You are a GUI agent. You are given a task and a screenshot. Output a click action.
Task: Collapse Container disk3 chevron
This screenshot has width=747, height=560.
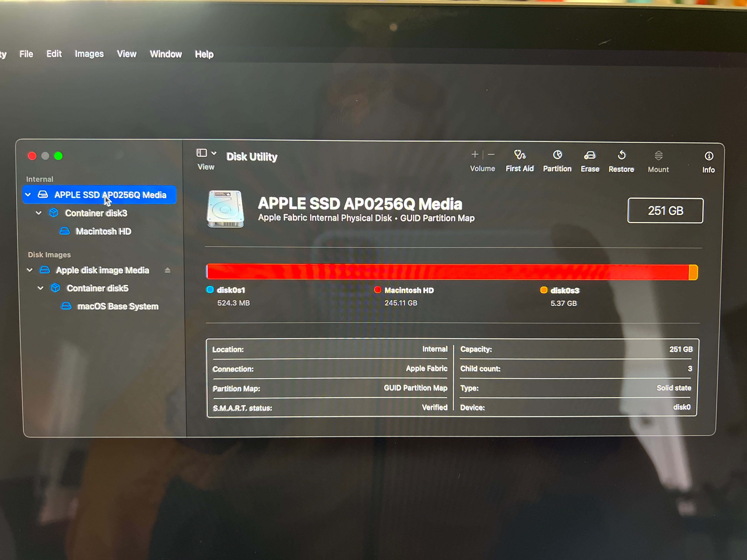39,213
